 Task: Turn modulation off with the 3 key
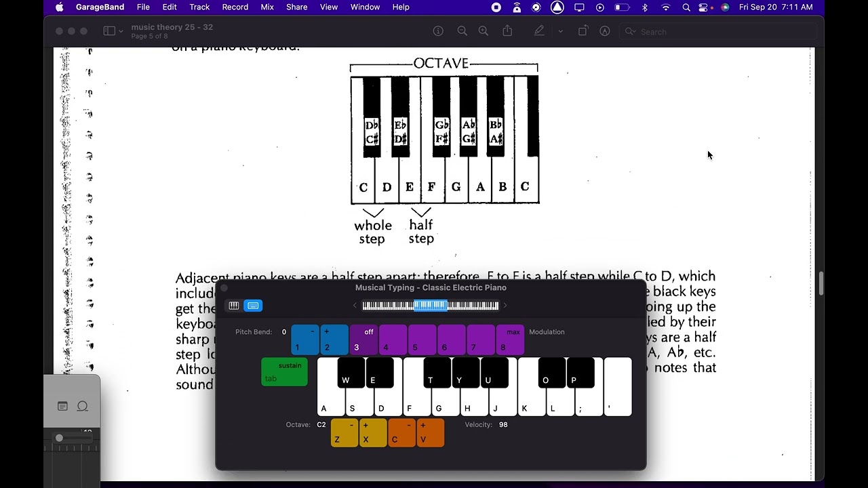click(x=363, y=340)
